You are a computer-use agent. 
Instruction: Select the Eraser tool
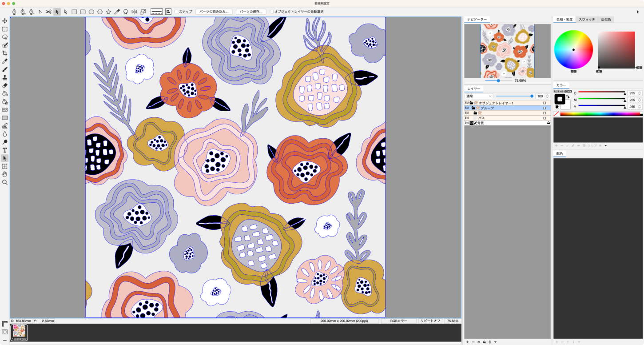coord(5,85)
